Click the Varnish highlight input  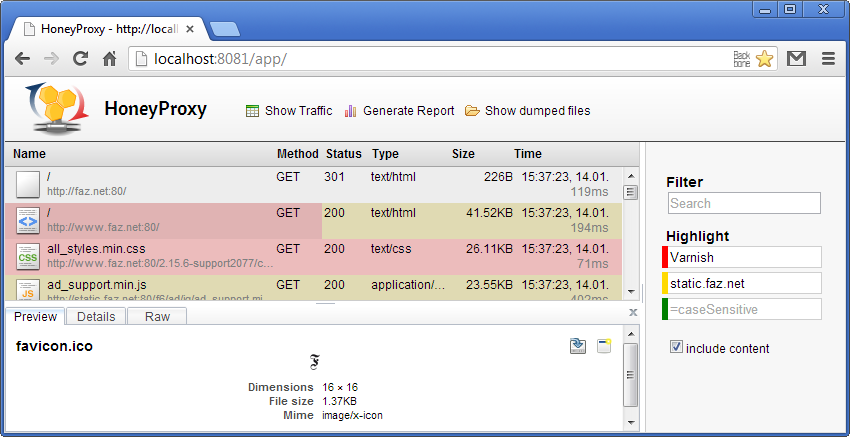745,257
